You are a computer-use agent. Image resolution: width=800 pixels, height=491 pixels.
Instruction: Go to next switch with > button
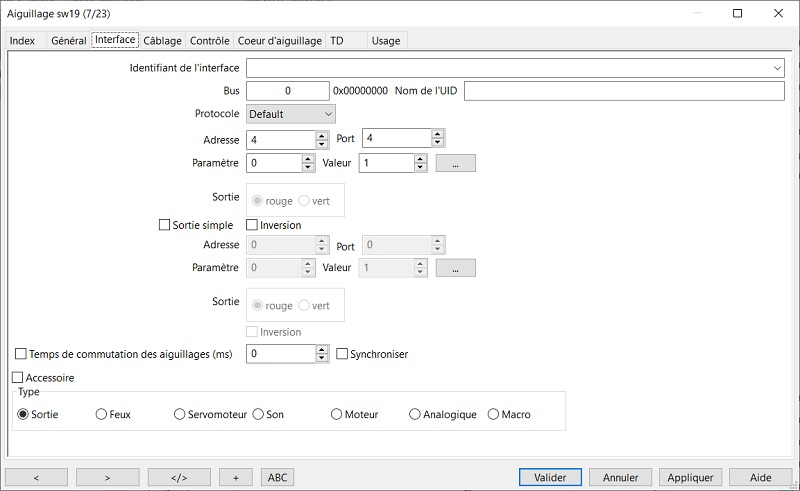[107, 477]
